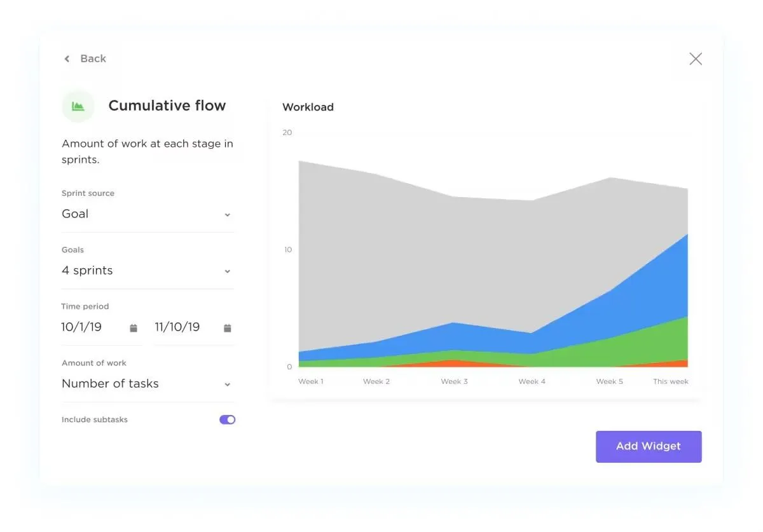Edit the 11/10/19 end date field
Screen dimensions: 763x532
click(194, 327)
